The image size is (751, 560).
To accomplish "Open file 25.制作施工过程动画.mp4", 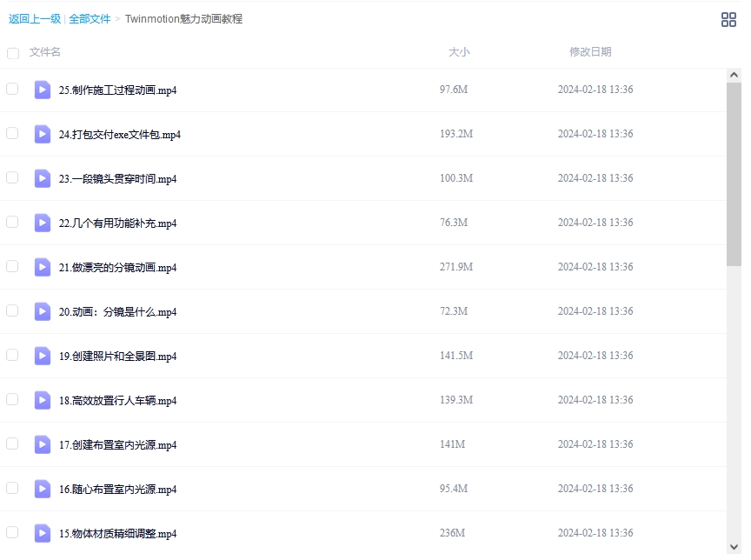I will [x=118, y=90].
